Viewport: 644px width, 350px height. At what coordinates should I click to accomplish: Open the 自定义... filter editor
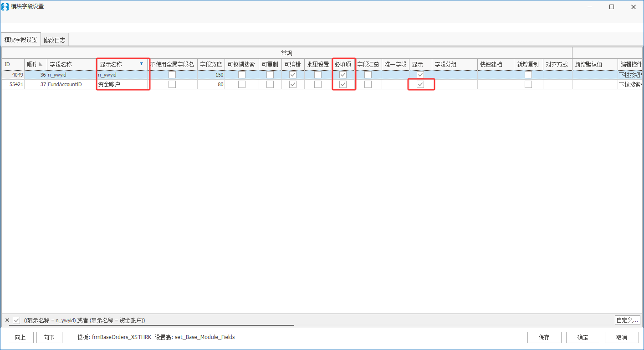[628, 320]
